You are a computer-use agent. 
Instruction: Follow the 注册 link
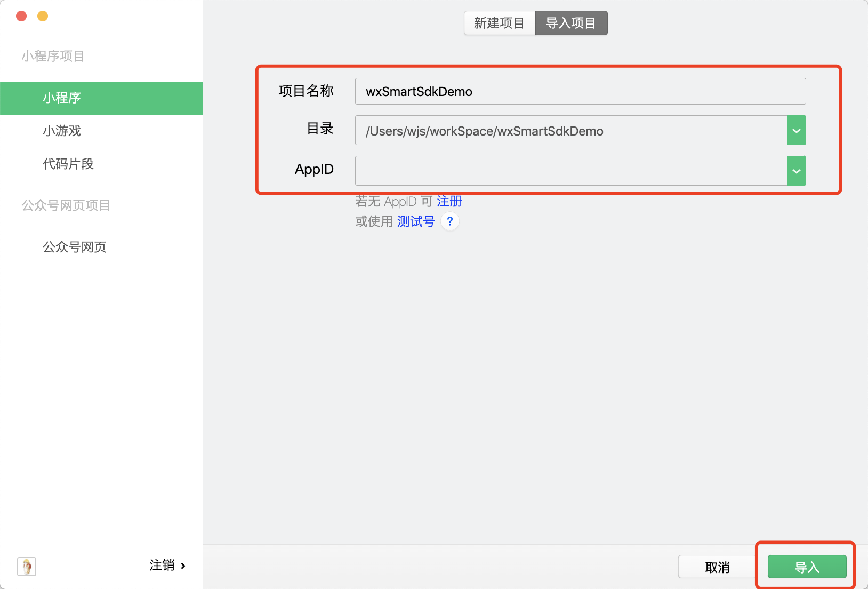[449, 201]
